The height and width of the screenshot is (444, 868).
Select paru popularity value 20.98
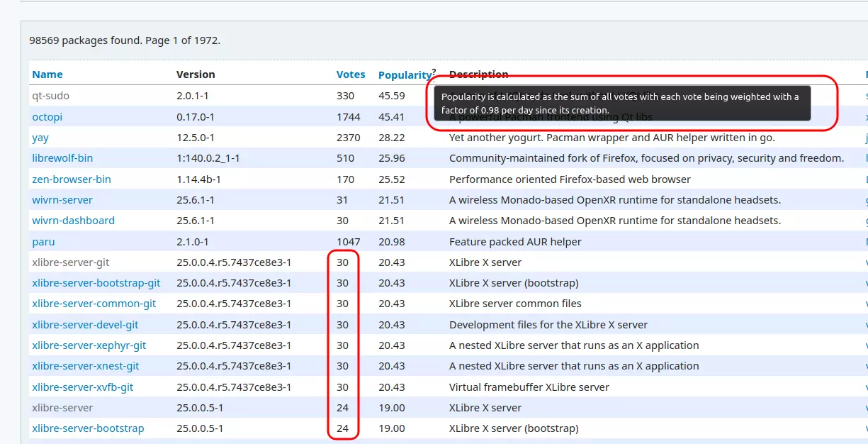pos(392,242)
